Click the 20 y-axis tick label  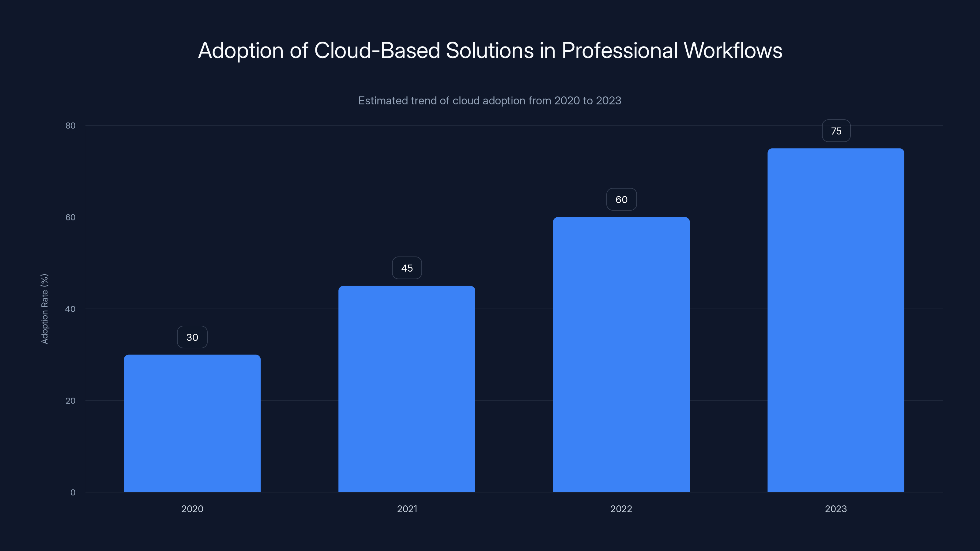[71, 400]
